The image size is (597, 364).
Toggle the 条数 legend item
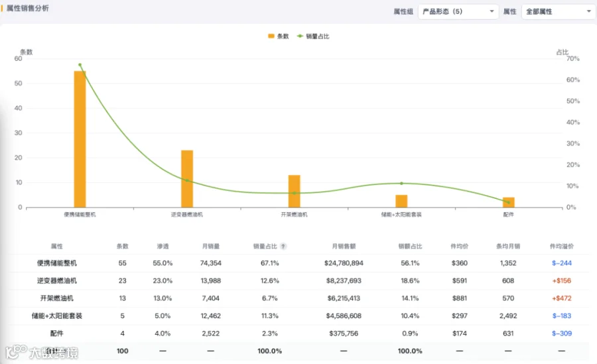279,36
